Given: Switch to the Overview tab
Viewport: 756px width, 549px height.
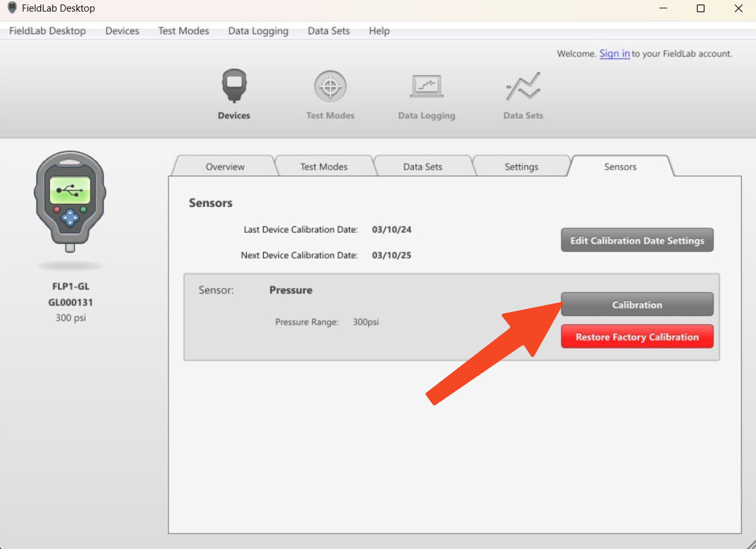Looking at the screenshot, I should coord(225,166).
